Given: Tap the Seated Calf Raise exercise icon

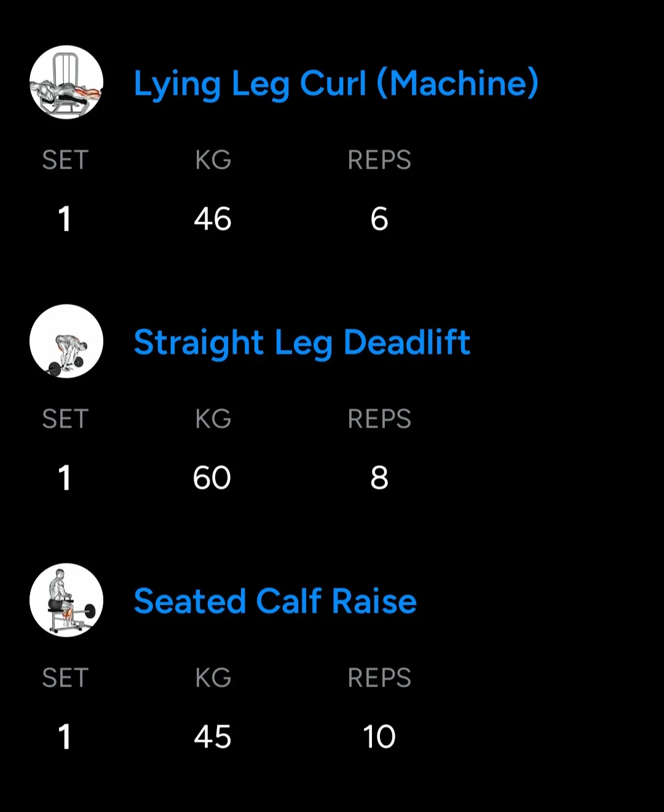Looking at the screenshot, I should tap(66, 600).
